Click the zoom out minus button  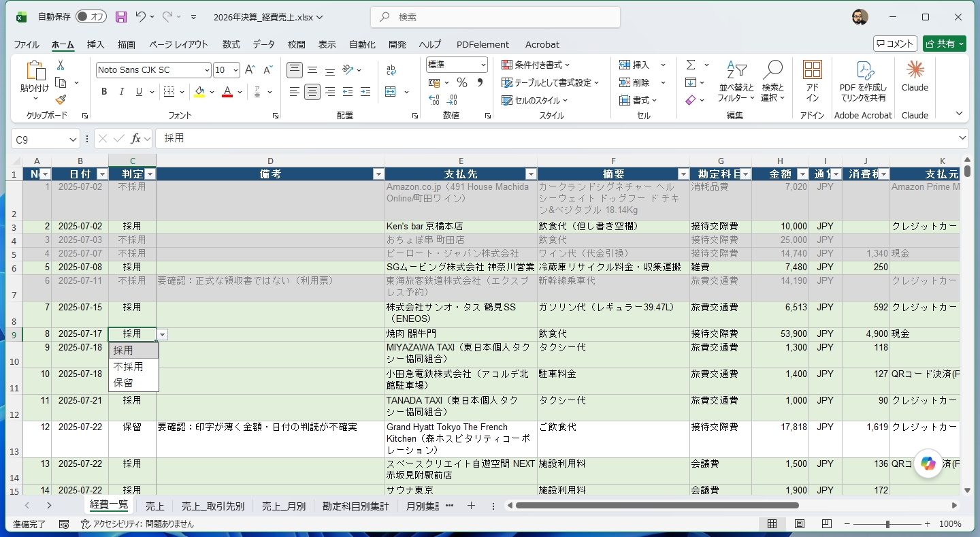point(847,524)
